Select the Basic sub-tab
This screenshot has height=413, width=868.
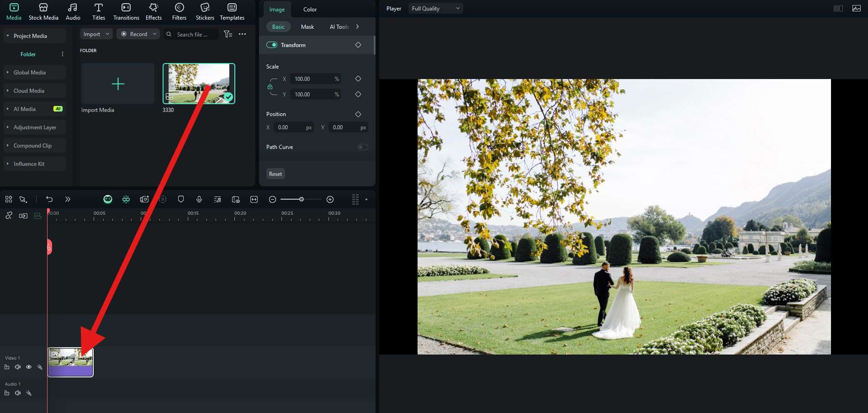(x=278, y=27)
